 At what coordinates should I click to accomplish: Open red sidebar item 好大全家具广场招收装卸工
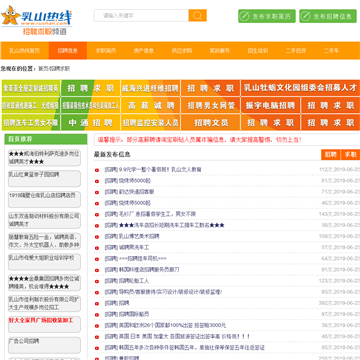pyautogui.click(x=44, y=324)
